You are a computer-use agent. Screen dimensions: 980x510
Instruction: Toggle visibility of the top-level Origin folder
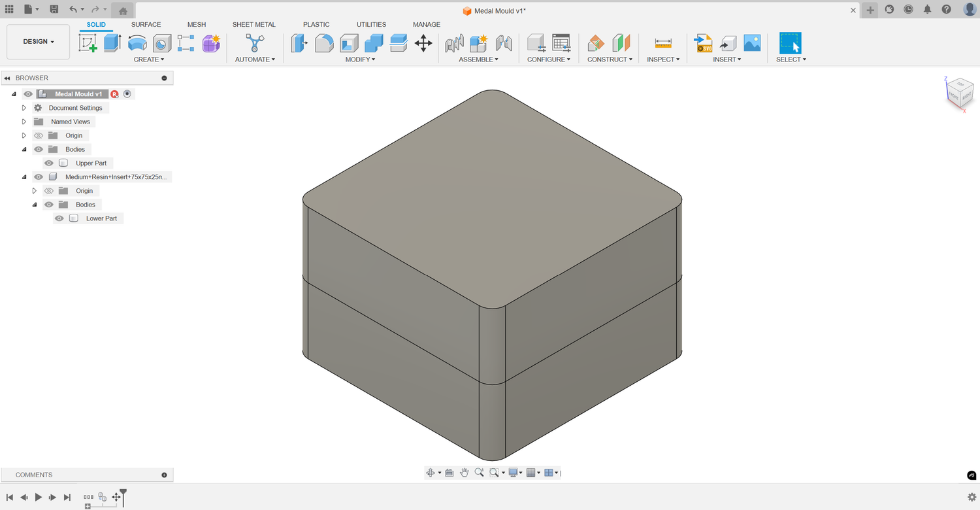coord(39,135)
